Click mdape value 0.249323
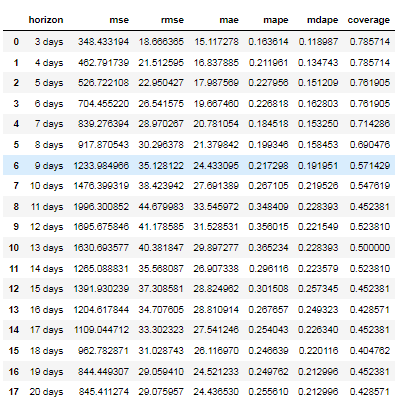The image size is (402, 399). click(318, 310)
